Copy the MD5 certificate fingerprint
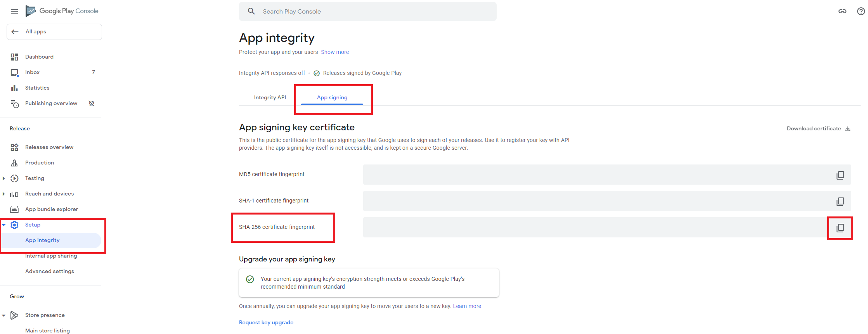Viewport: 868px width, 334px height. coord(840,175)
